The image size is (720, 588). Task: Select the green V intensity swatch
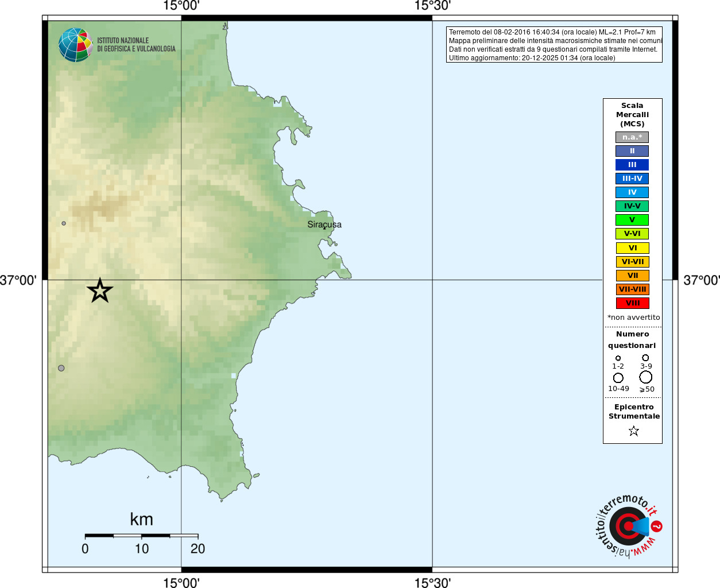(632, 220)
